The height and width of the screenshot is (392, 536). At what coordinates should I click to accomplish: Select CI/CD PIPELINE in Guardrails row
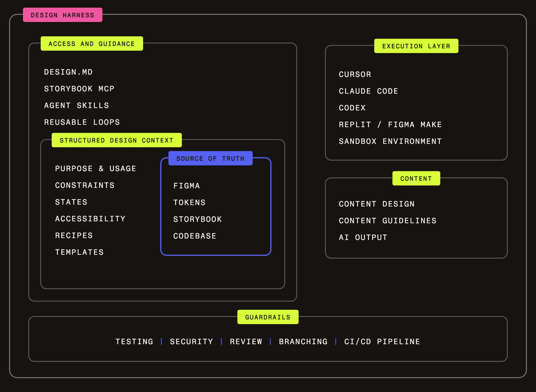(382, 342)
